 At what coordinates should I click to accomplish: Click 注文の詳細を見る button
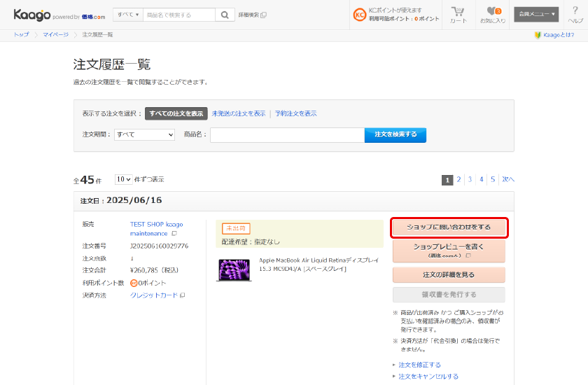(x=449, y=275)
